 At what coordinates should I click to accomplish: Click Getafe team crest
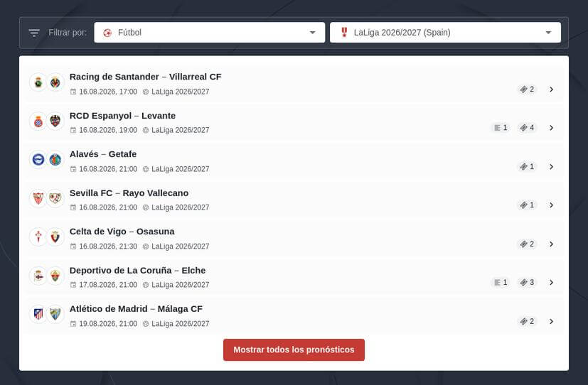coord(55,160)
